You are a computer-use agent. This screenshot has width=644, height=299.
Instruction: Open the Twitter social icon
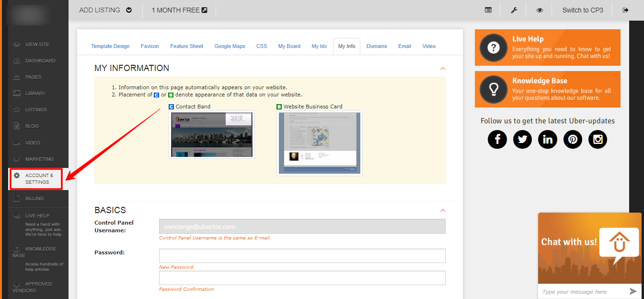pyautogui.click(x=522, y=139)
